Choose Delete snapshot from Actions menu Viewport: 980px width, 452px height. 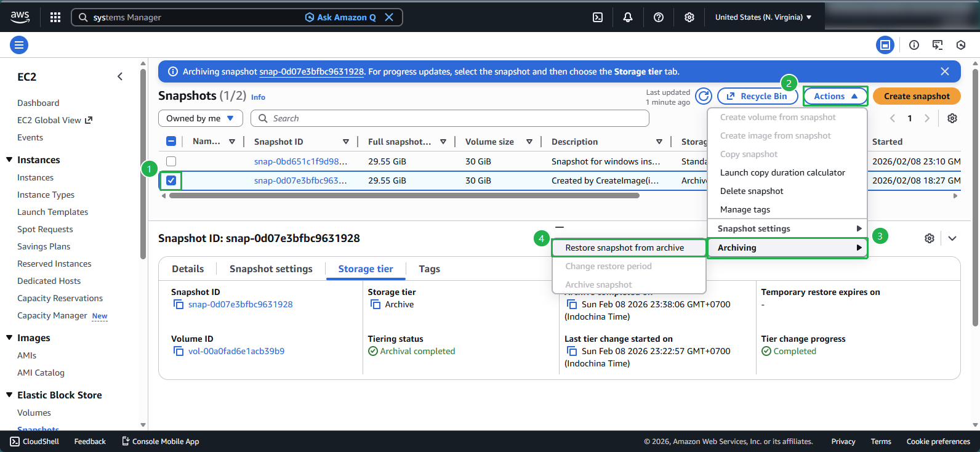(787, 191)
